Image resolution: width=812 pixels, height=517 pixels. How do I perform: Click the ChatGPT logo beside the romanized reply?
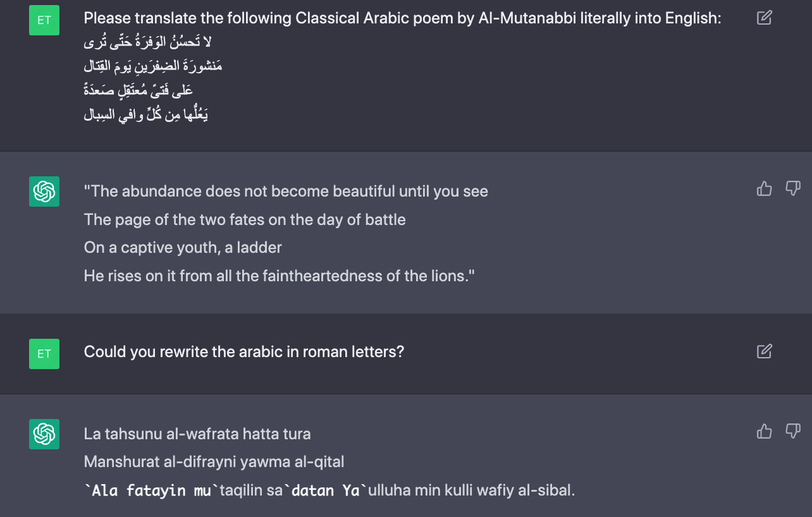[44, 434]
